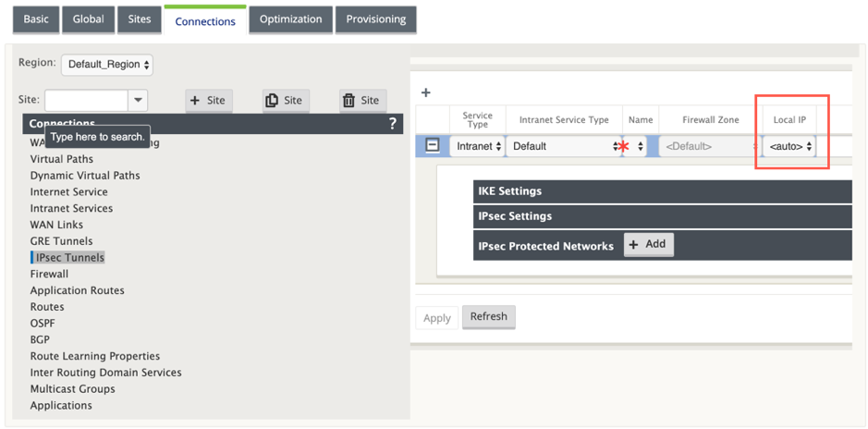The image size is (868, 429).
Task: Select Application Routes item
Action: [77, 290]
